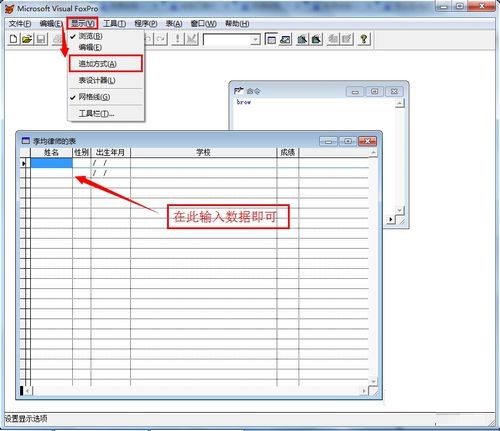Click the table's horizontal scrollbar right arrow

pyautogui.click(x=364, y=391)
